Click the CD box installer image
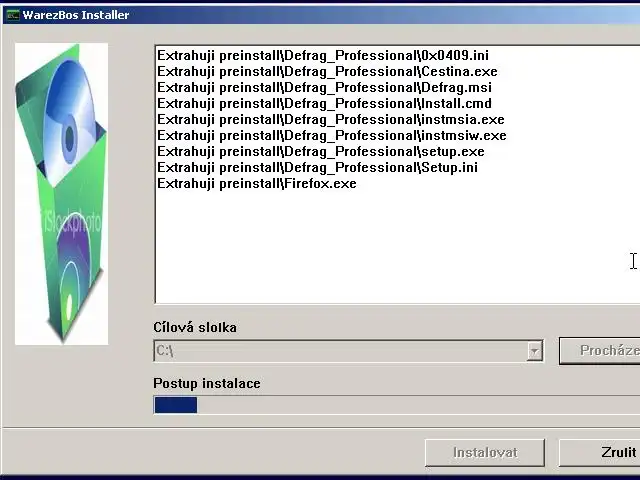Viewport: 640px width, 480px height. tap(62, 194)
